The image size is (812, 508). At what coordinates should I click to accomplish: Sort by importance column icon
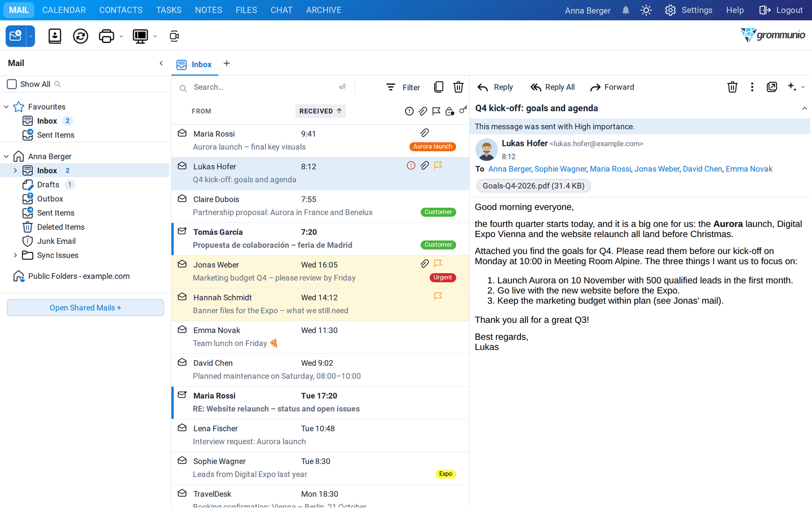click(409, 111)
